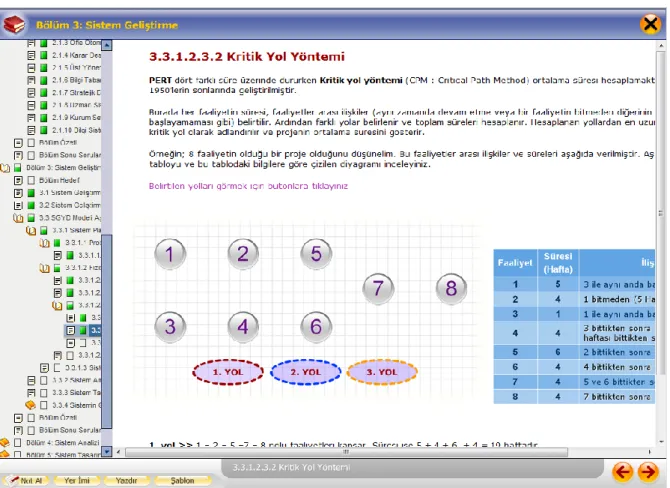Toggle checkbox beside first Bölüm Özeti item
Viewport: 670px width, 488px height.
[x=31, y=143]
